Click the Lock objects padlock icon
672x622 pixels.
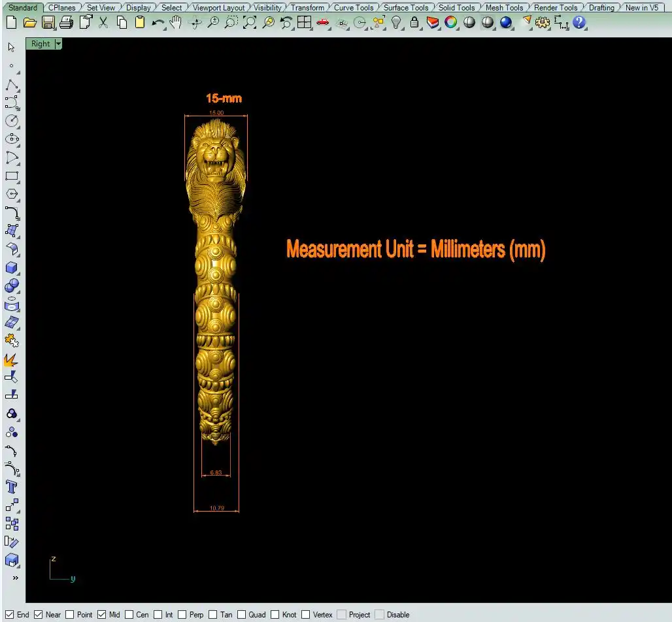pos(414,22)
